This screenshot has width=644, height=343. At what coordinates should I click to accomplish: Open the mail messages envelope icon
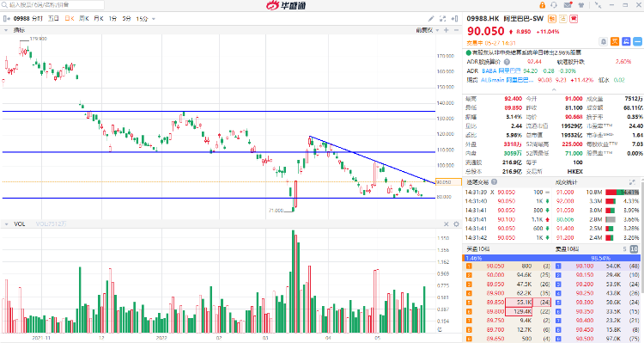coord(568,5)
